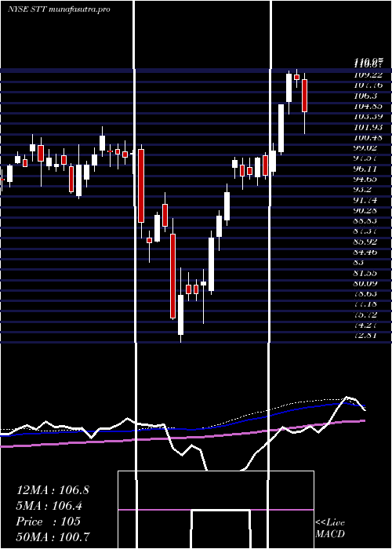
Task: Select the 72.81 price axis label
Action: 368,336
